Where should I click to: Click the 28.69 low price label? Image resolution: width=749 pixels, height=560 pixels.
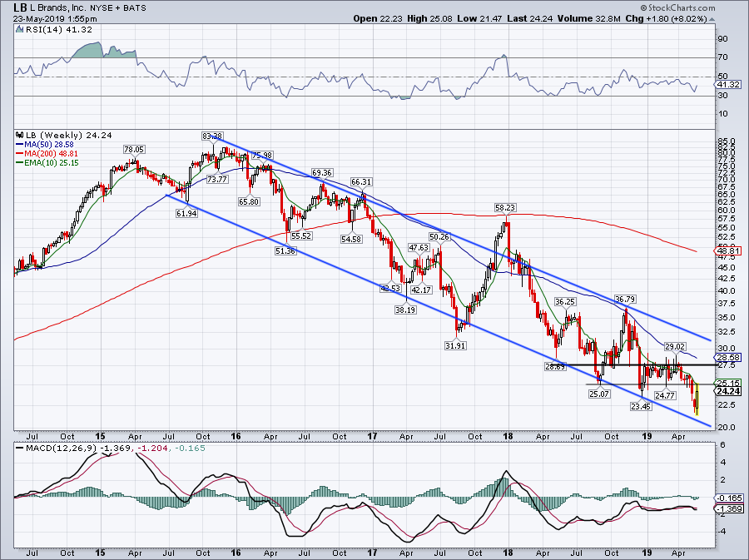click(554, 367)
